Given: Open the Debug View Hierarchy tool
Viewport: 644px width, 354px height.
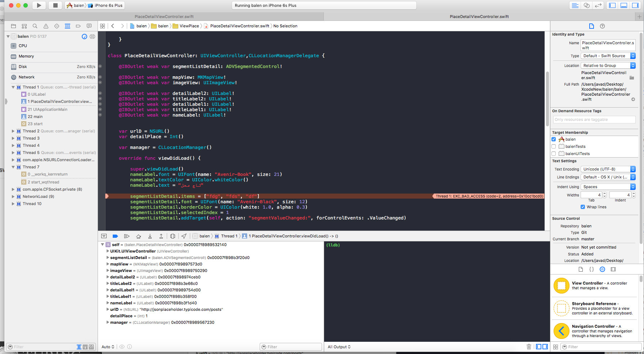Looking at the screenshot, I should point(173,236).
